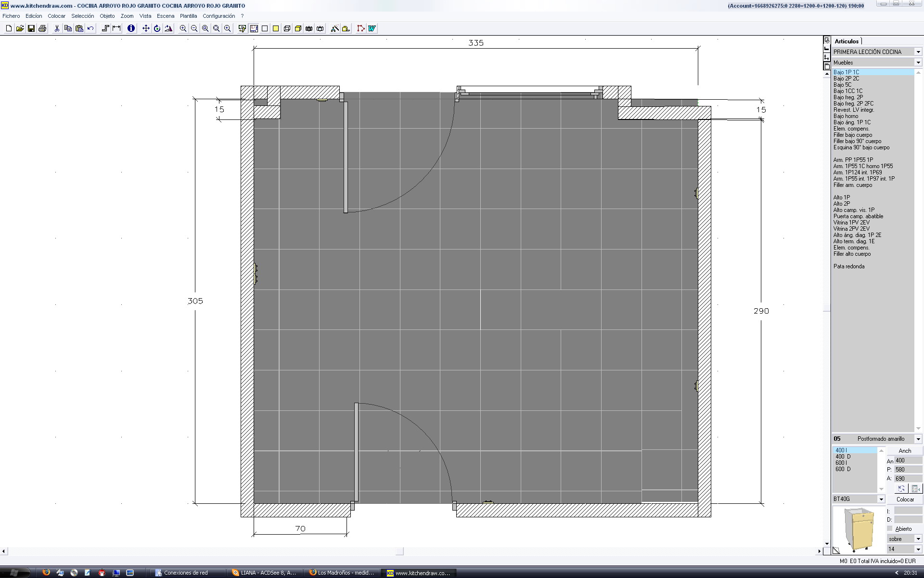Select the four-arrow move tool
Image resolution: width=924 pixels, height=578 pixels.
146,29
